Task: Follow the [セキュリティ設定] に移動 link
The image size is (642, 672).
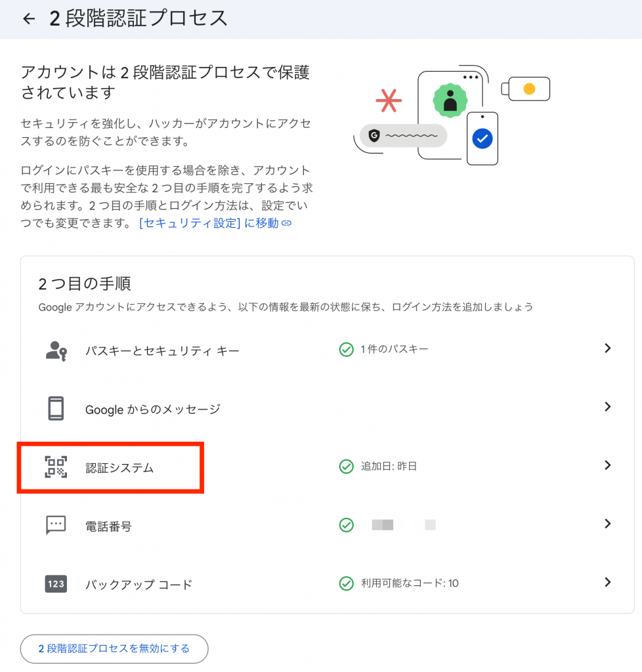Action: click(x=215, y=223)
